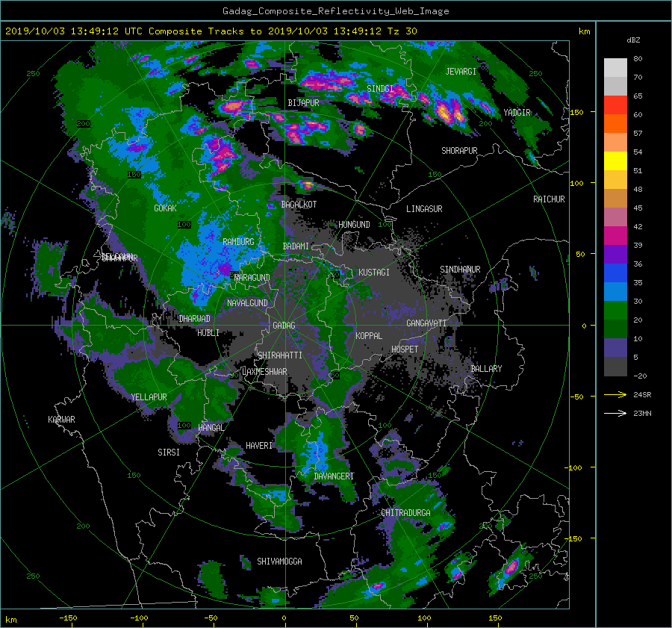The image size is (672, 628).
Task: Click the BAGALKOT label
Action: 299,205
